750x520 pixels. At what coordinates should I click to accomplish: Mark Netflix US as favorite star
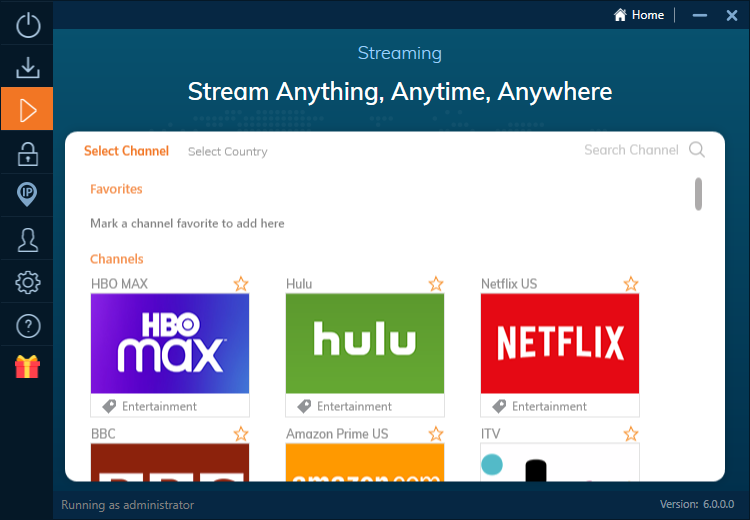pyautogui.click(x=631, y=284)
